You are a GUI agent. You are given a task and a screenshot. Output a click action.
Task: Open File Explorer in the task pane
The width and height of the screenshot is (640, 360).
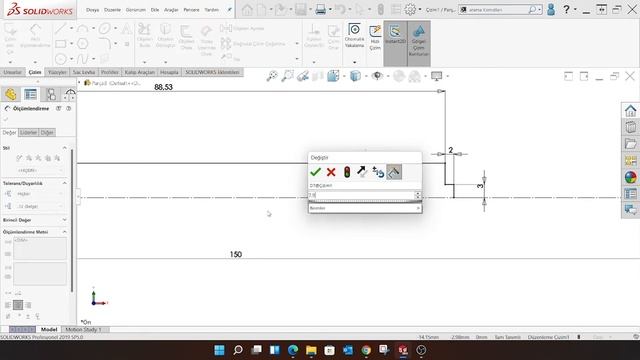pos(631,144)
